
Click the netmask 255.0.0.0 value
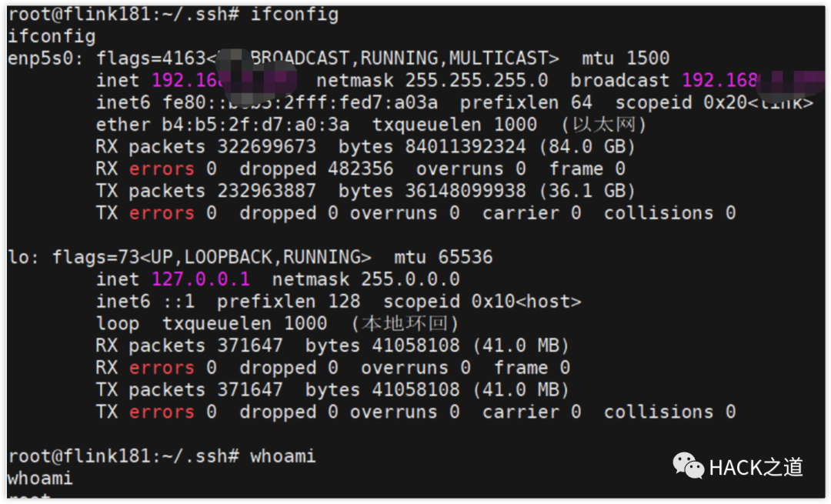click(365, 279)
